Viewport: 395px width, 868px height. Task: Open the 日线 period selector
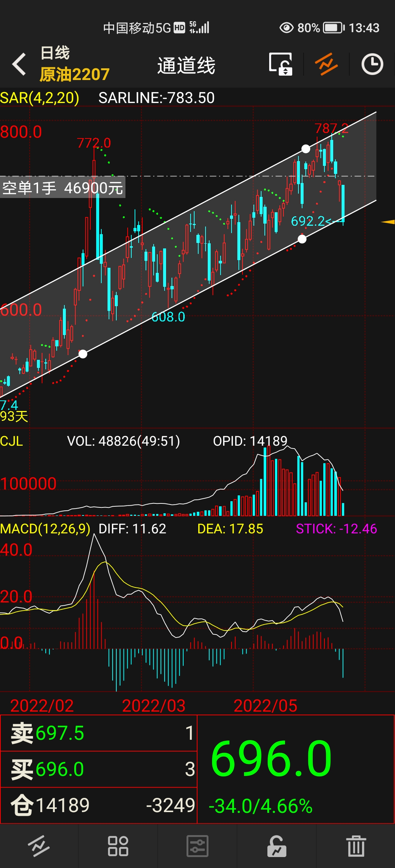point(55,53)
